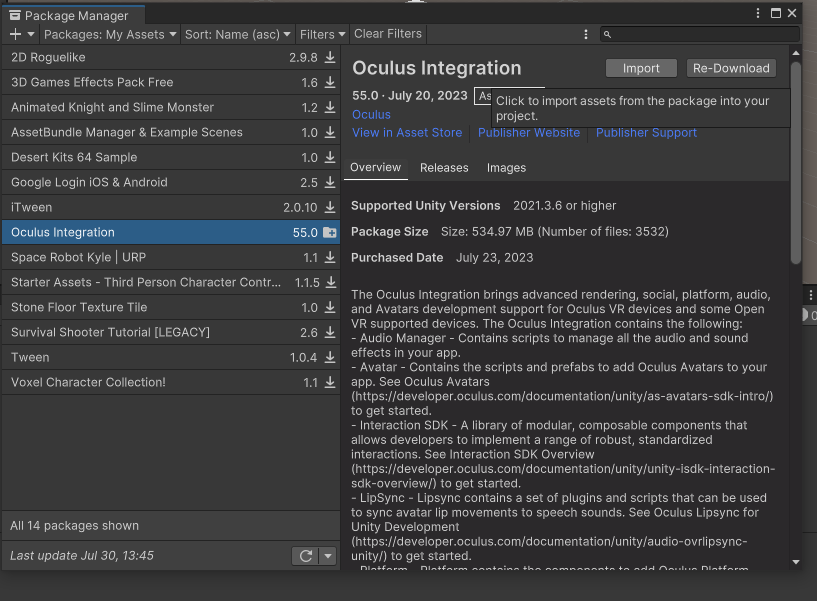The image size is (817, 601).
Task: Click the Re-Download button
Action: click(731, 68)
